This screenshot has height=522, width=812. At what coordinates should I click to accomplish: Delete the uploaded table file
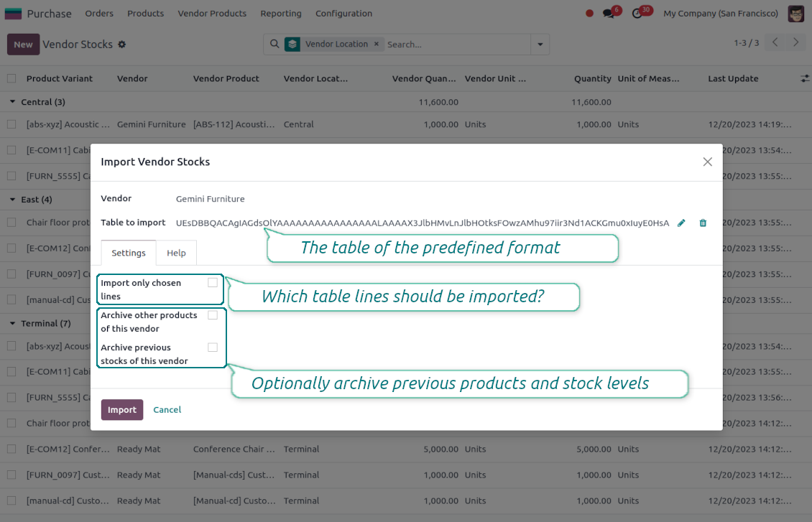pyautogui.click(x=703, y=223)
